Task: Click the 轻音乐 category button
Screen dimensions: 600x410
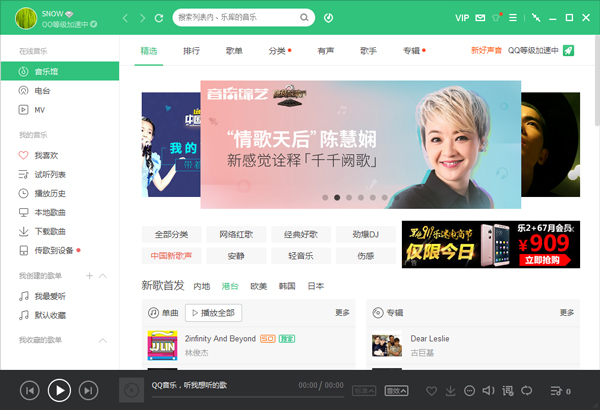Action: tap(301, 256)
